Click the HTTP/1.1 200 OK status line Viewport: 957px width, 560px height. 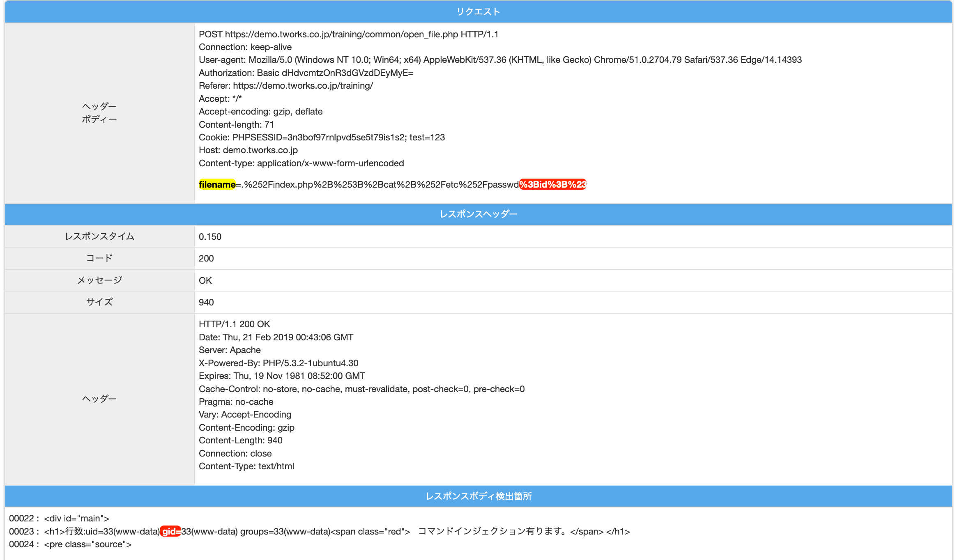[235, 324]
